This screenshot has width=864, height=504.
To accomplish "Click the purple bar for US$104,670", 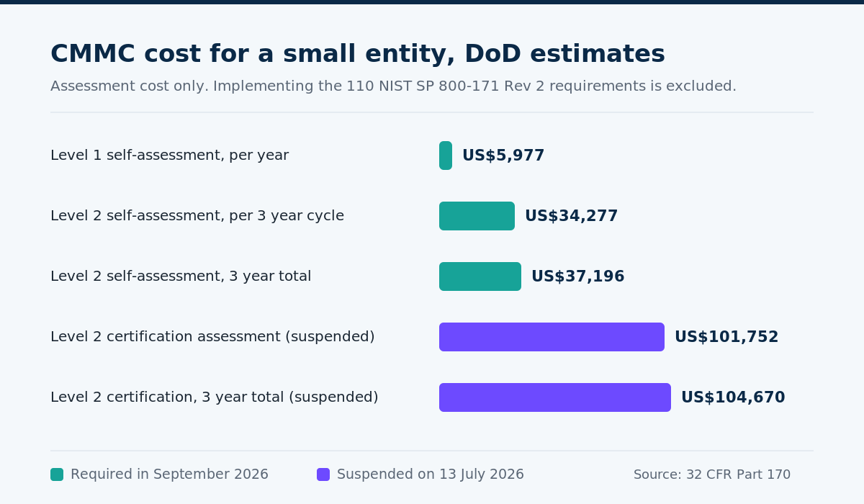I will pos(555,397).
